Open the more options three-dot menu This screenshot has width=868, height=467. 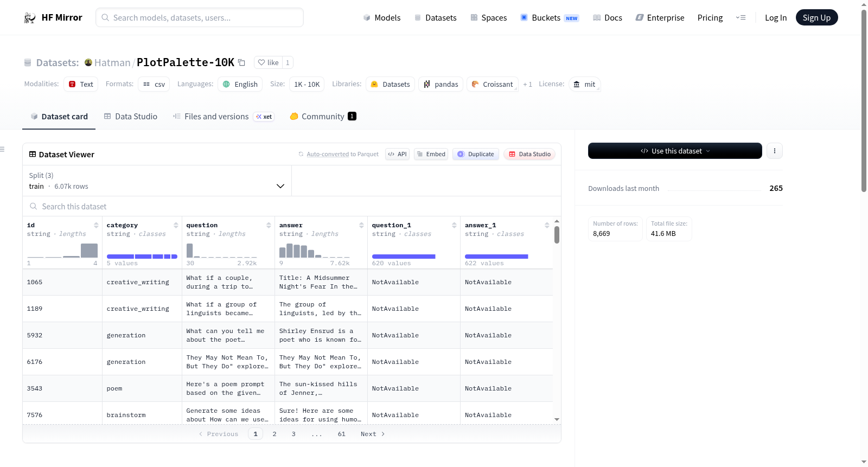[775, 151]
